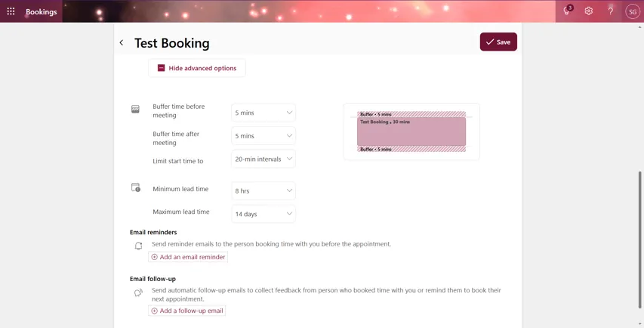
Task: Open Buffer time before meeting dropdown
Action: click(x=263, y=113)
